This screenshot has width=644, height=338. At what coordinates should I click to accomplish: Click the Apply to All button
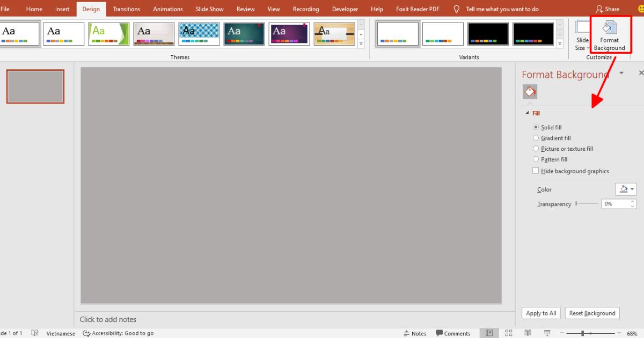pos(541,313)
